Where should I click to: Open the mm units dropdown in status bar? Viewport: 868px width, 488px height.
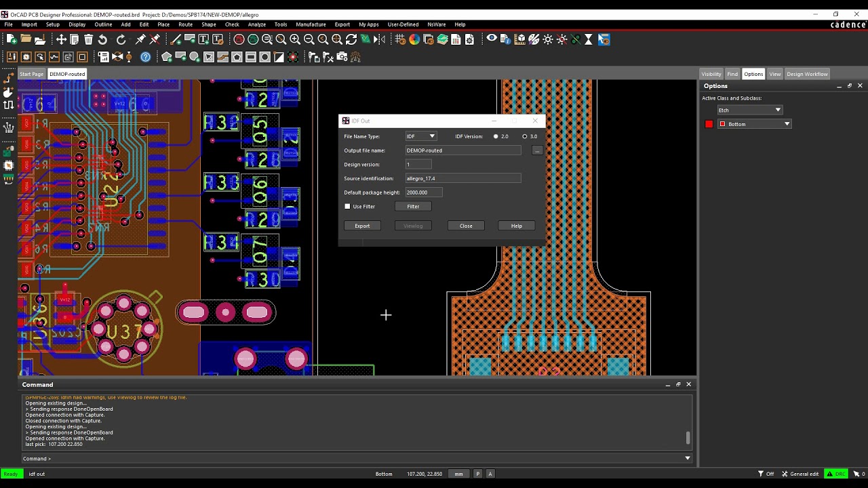(459, 474)
